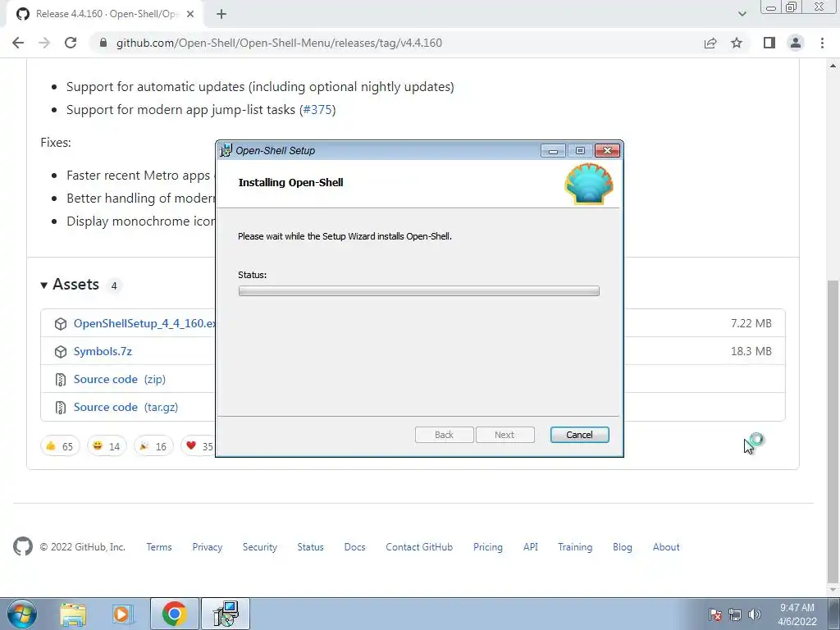Open the Chrome side panel icon
Screen dimensions: 840x630
pyautogui.click(x=769, y=43)
